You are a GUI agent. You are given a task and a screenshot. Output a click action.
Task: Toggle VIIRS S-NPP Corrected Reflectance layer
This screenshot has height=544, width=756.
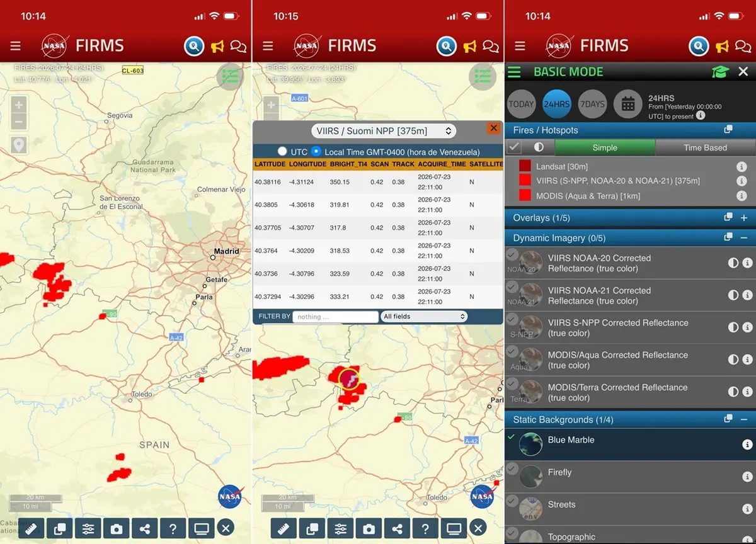(512, 319)
